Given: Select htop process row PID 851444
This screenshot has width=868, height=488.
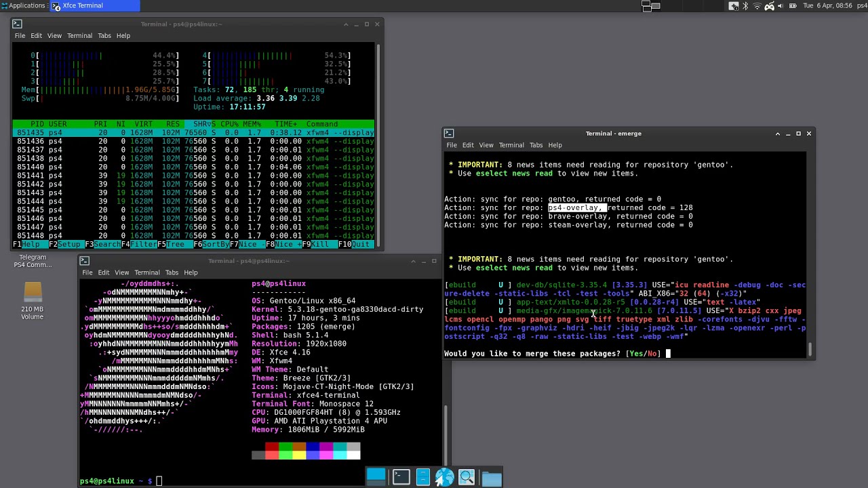Looking at the screenshot, I should point(193,201).
